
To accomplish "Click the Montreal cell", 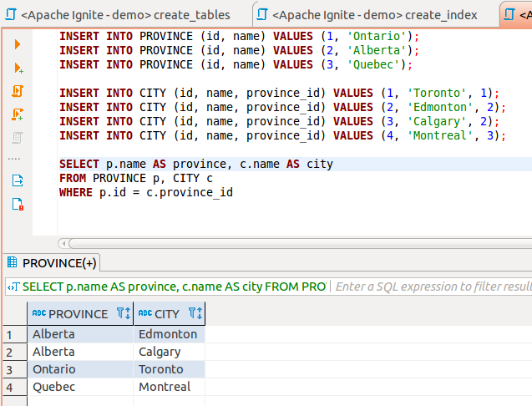I will 170,387.
